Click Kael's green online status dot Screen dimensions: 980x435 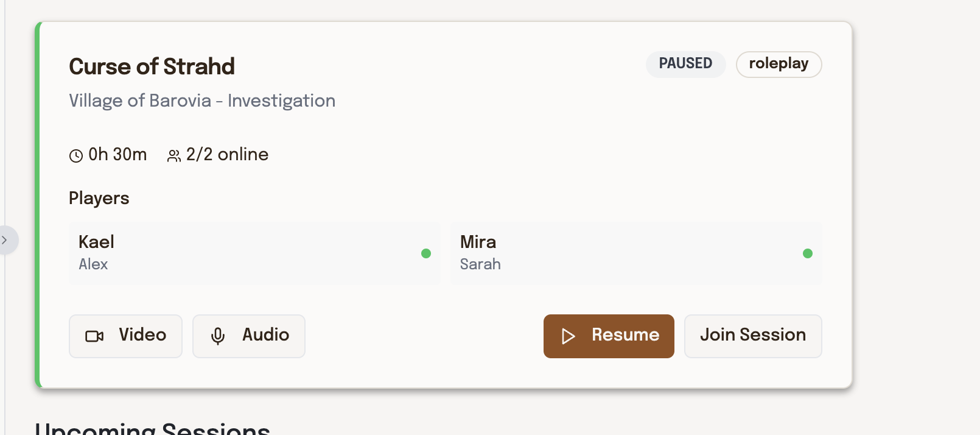point(426,253)
